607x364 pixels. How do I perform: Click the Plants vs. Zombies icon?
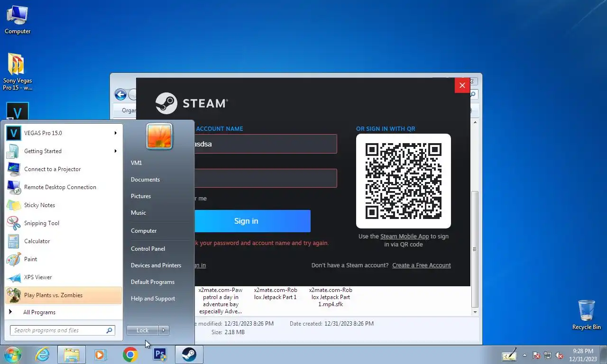(x=13, y=295)
